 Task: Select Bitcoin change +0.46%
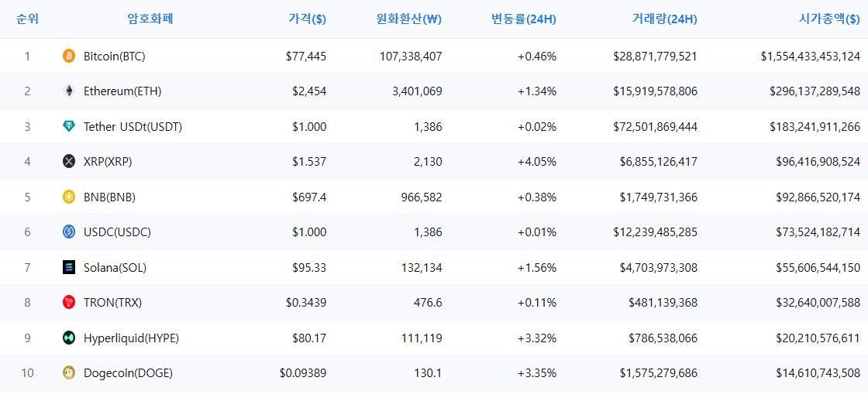pos(537,56)
